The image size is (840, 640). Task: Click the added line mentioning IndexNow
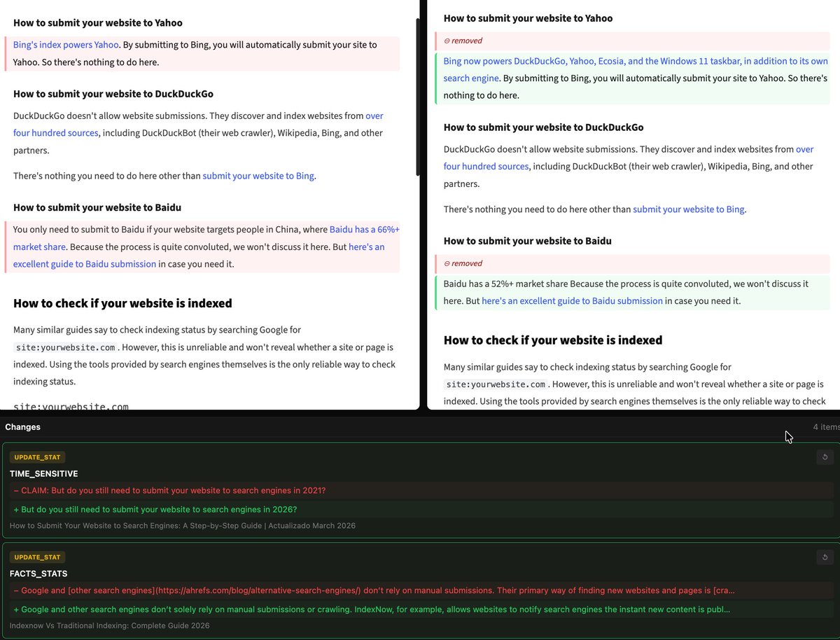[421, 610]
